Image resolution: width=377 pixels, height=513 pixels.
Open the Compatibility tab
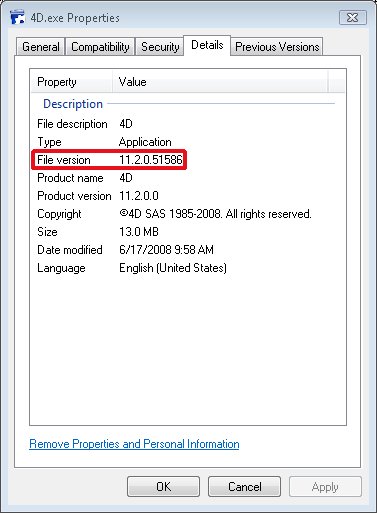[100, 47]
